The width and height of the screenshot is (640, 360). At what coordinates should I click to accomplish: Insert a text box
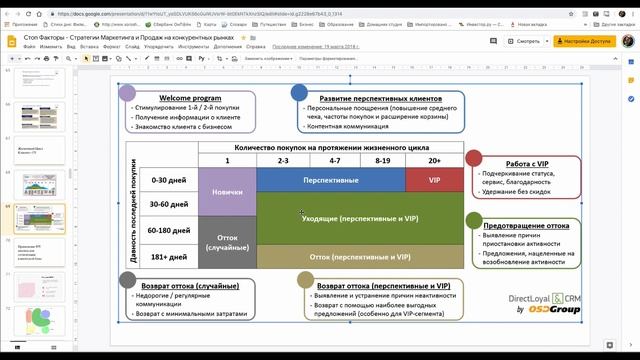[96, 59]
